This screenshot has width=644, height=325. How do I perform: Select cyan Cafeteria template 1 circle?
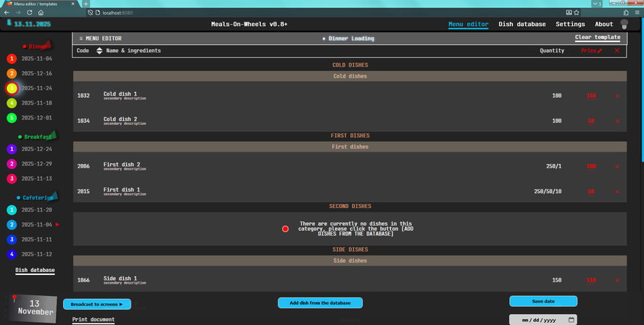[x=12, y=210]
